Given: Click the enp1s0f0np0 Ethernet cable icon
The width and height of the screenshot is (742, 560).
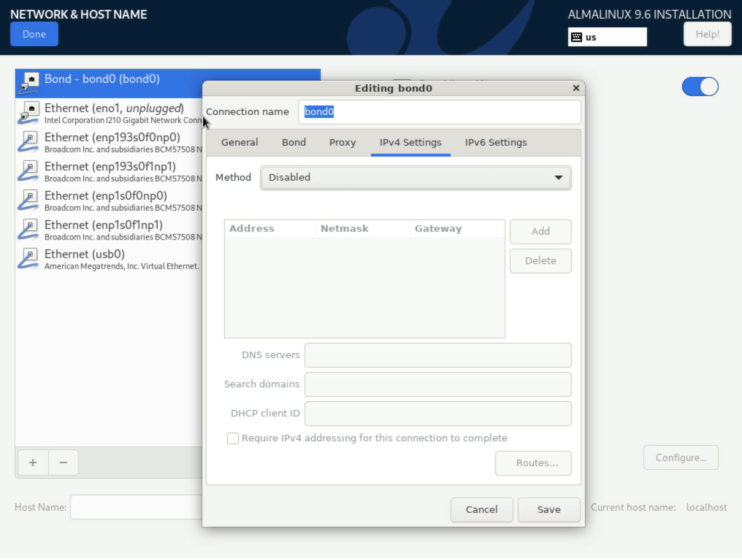Looking at the screenshot, I should pyautogui.click(x=28, y=200).
